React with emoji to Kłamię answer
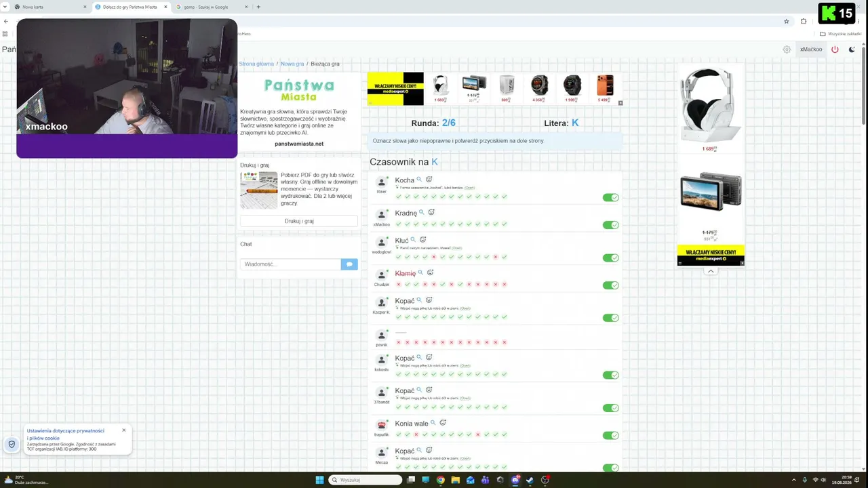Viewport: 868px width, 488px height. pyautogui.click(x=431, y=272)
